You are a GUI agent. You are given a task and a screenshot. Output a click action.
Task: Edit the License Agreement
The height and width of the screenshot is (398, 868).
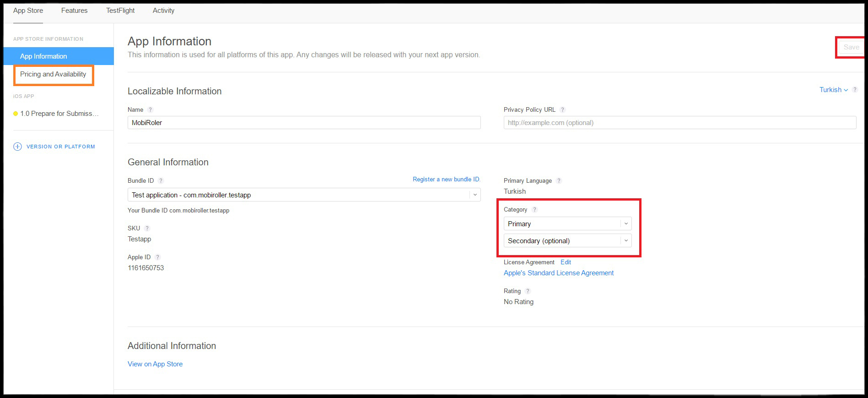tap(566, 262)
